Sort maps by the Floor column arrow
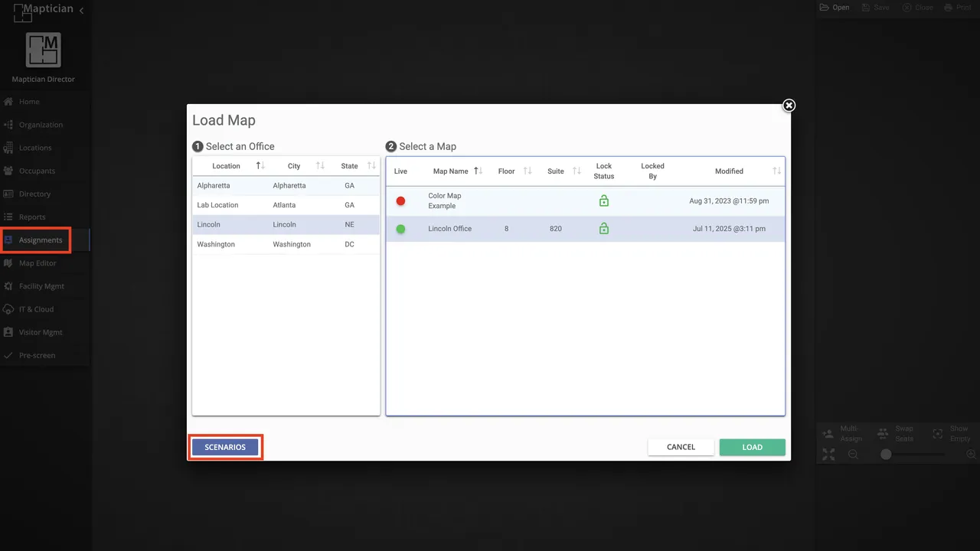 [528, 171]
